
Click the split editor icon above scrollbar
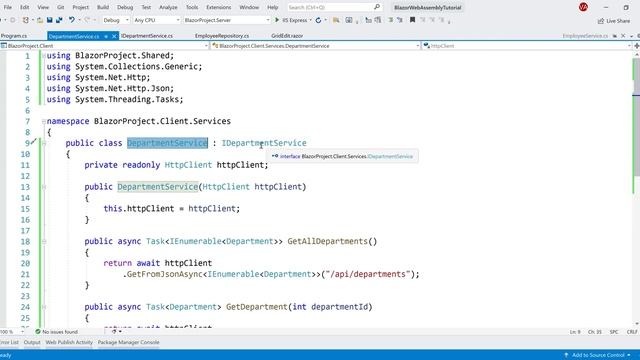[x=636, y=46]
